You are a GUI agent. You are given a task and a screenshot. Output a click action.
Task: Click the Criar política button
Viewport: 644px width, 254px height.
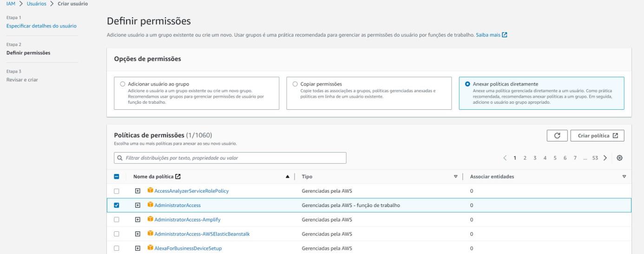(x=597, y=135)
